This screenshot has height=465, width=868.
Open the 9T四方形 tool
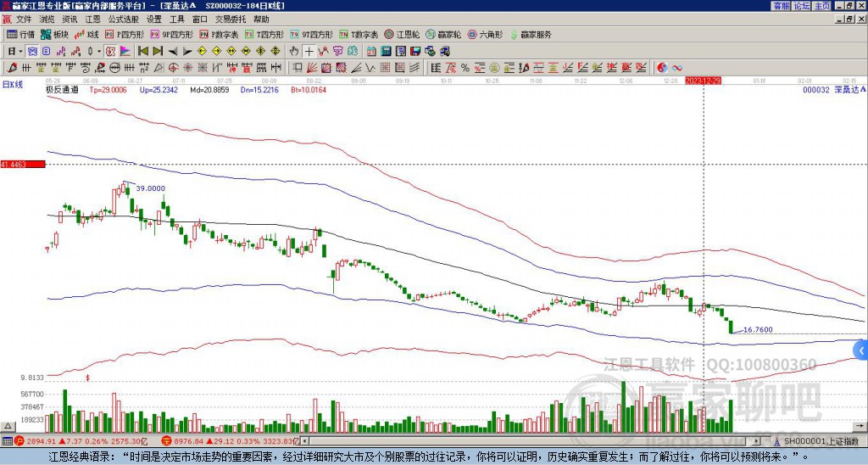[x=311, y=34]
